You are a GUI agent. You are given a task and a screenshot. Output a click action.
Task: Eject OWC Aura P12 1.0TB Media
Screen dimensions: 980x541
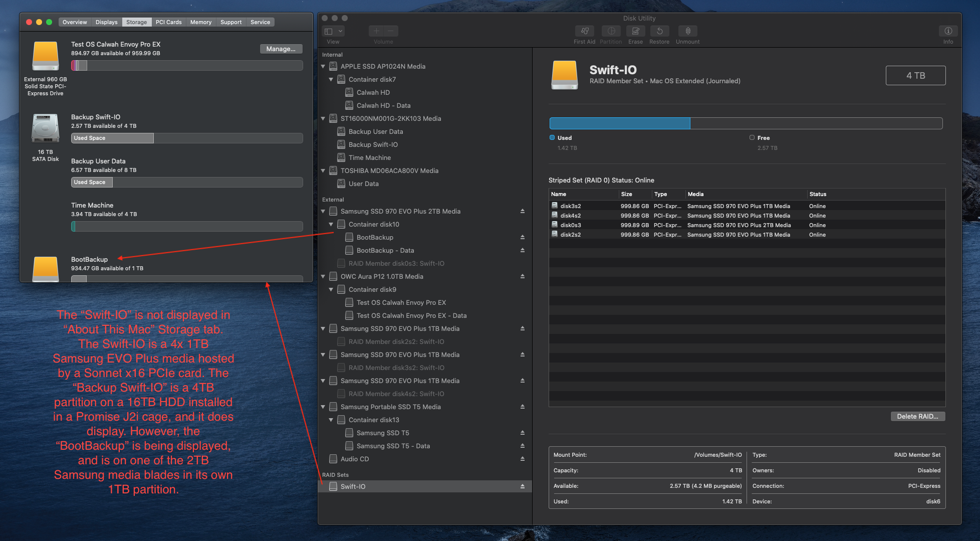[522, 276]
